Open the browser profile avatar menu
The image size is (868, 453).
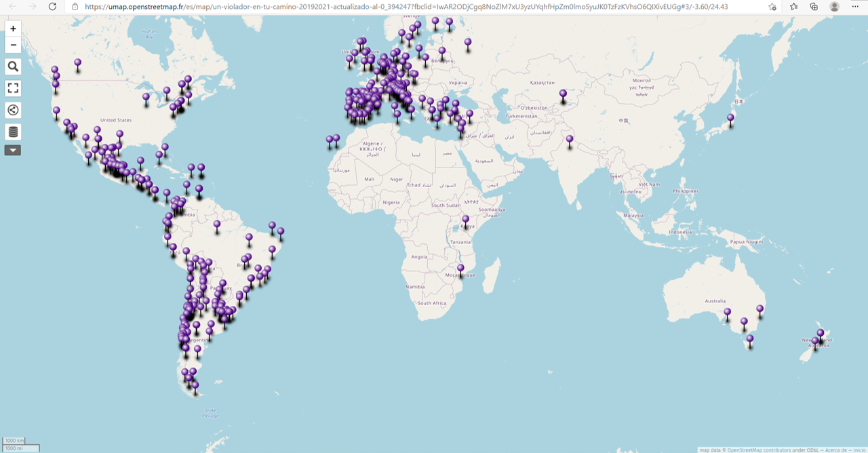click(834, 7)
